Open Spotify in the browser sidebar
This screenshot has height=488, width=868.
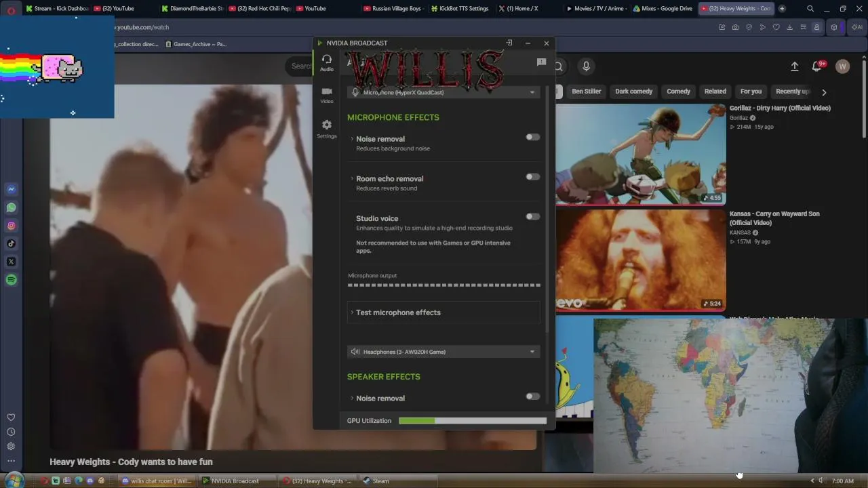pos(11,280)
